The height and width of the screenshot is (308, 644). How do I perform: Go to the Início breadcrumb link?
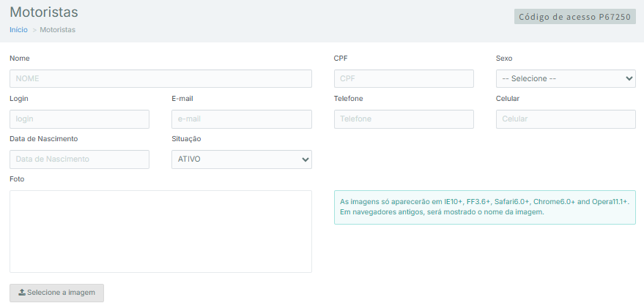[x=18, y=30]
